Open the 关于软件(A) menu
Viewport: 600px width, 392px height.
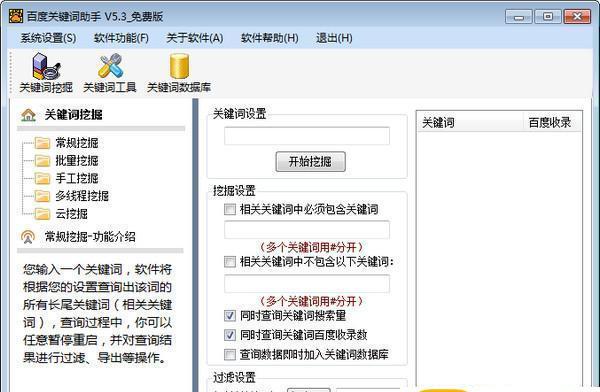(195, 38)
